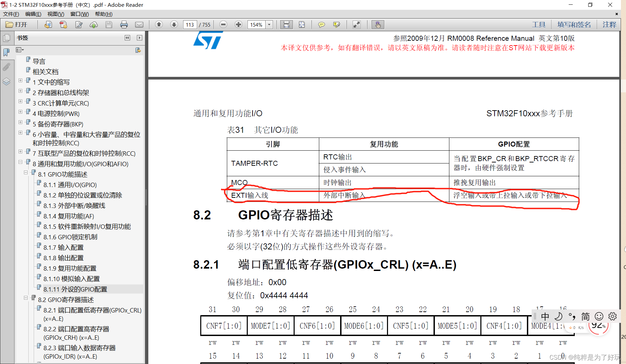Open the 填写和签名 pane
Screen dimensions: 626x364
(574, 25)
